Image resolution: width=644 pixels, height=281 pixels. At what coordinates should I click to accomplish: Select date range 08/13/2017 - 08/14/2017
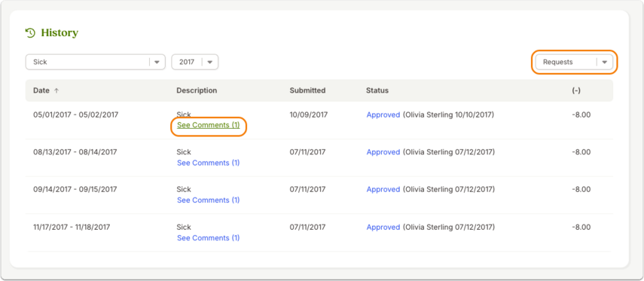tap(75, 152)
